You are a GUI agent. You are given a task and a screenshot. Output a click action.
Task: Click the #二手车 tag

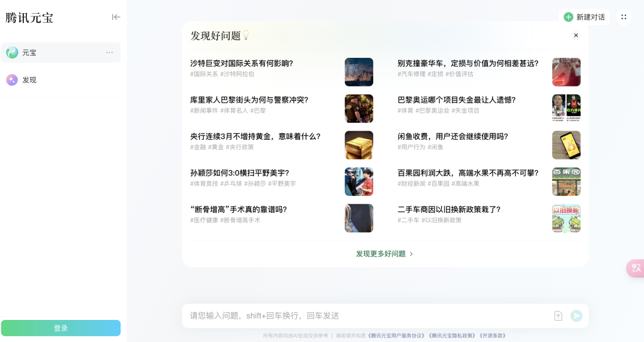[x=408, y=220]
